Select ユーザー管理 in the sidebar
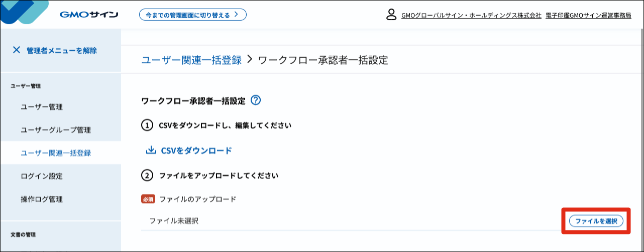644x252 pixels. (42, 107)
